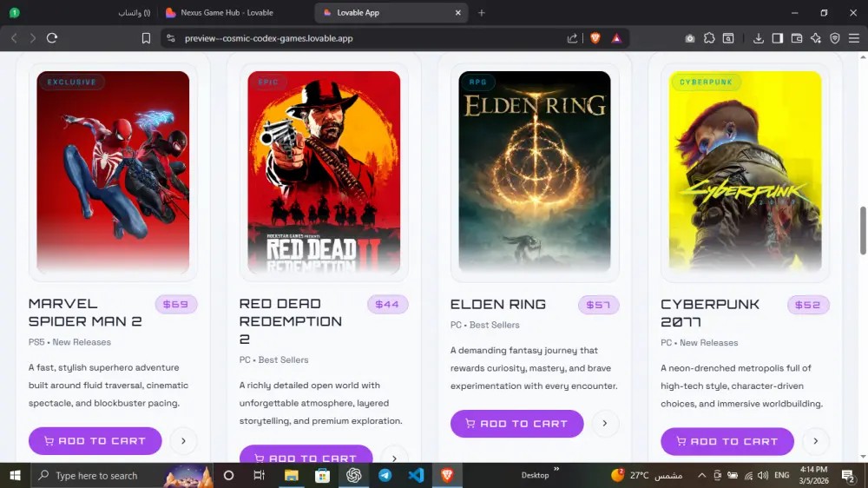
Task: Go back to previous page
Action: 15,38
